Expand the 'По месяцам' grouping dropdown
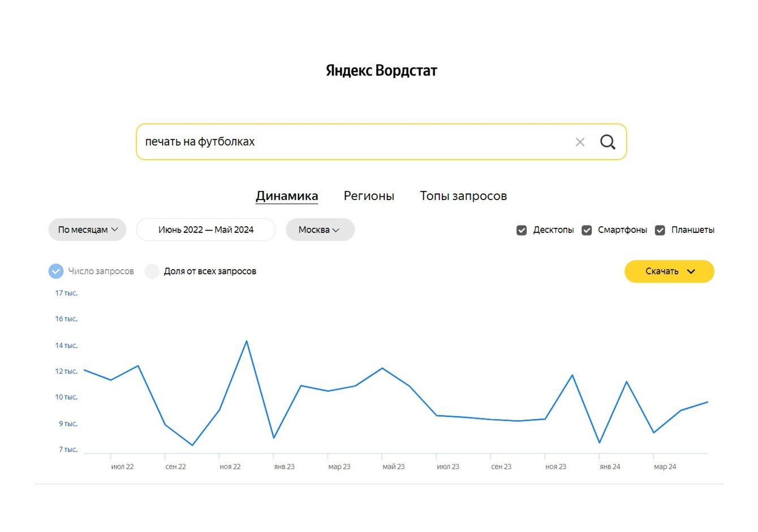The width and height of the screenshot is (758, 532). pos(87,230)
